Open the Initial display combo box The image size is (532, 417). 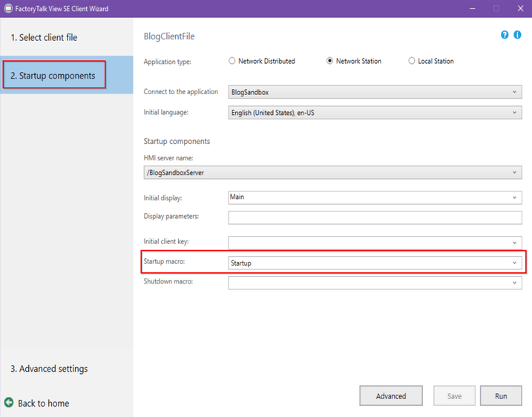[515, 197]
